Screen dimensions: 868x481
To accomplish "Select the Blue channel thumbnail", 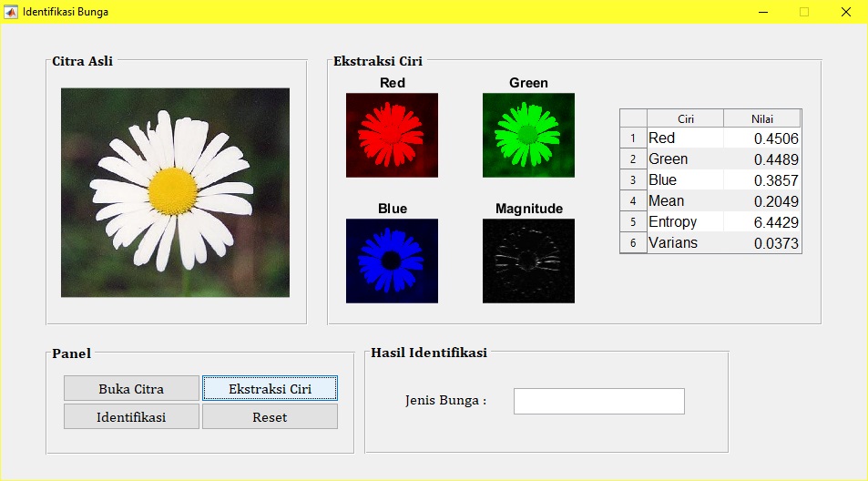I will (x=392, y=261).
